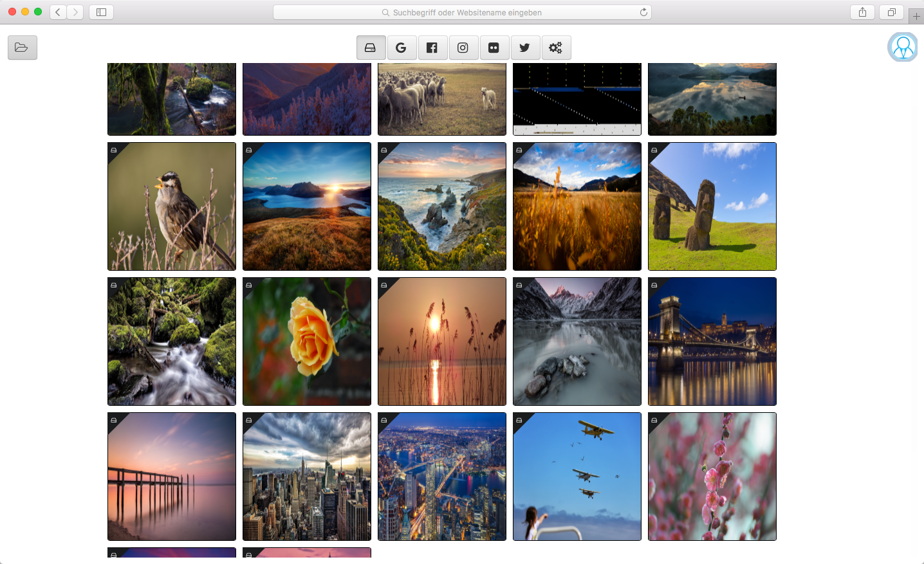Viewport: 924px width, 564px height.
Task: Open the Safari share menu
Action: pyautogui.click(x=862, y=12)
